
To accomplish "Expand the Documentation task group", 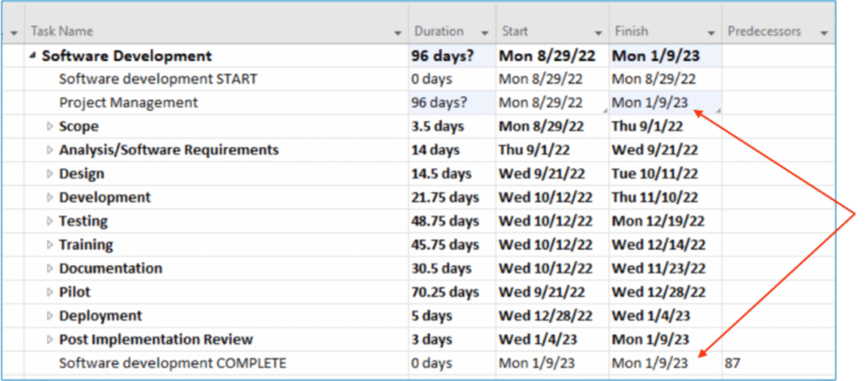I will click(x=49, y=269).
